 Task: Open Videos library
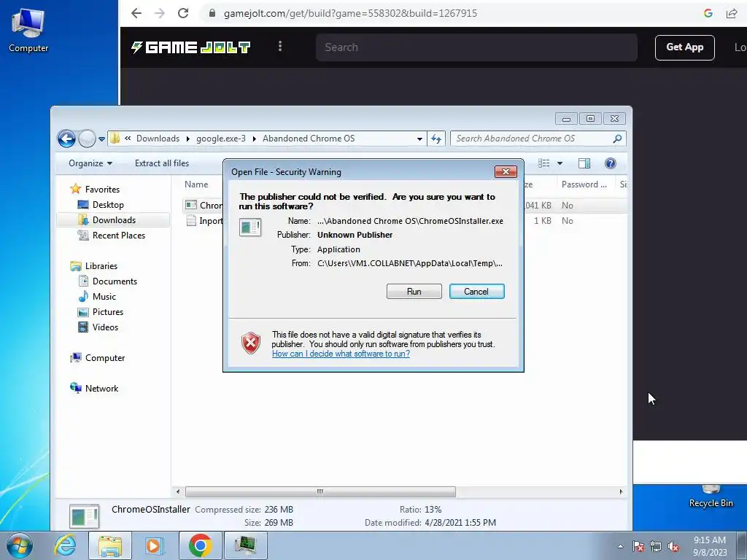pyautogui.click(x=105, y=327)
